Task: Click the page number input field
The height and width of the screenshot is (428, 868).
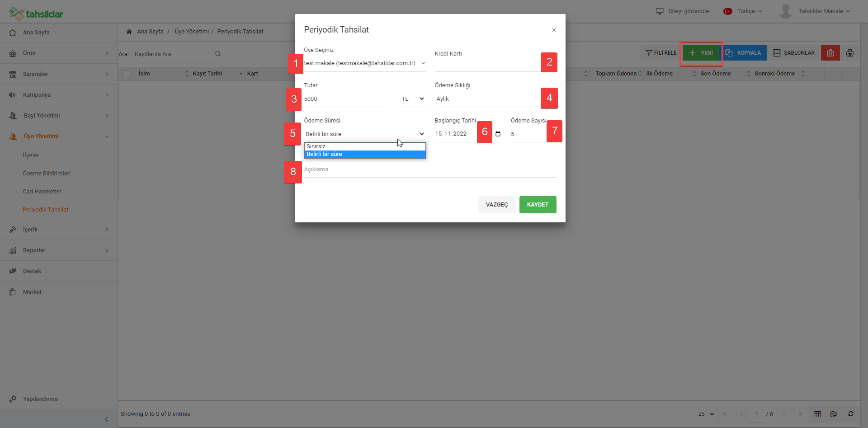Action: click(757, 414)
